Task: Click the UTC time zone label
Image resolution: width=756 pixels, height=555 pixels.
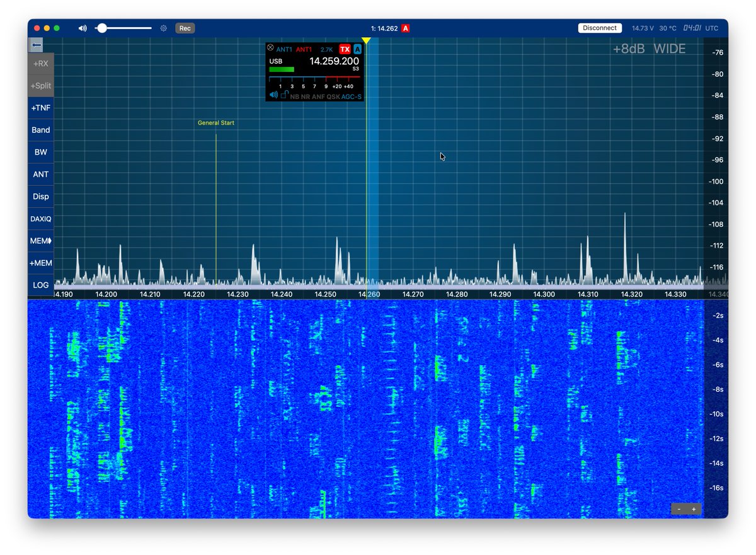Action: 712,28
